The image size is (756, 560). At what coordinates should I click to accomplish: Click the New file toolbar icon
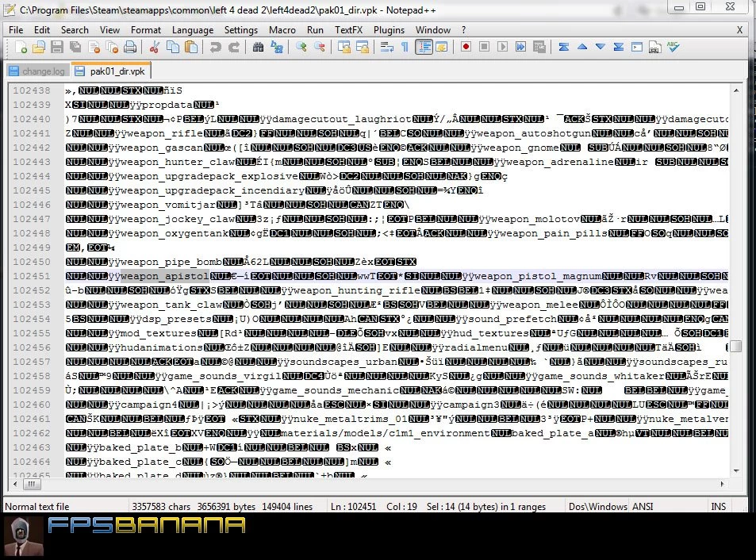tap(21, 48)
